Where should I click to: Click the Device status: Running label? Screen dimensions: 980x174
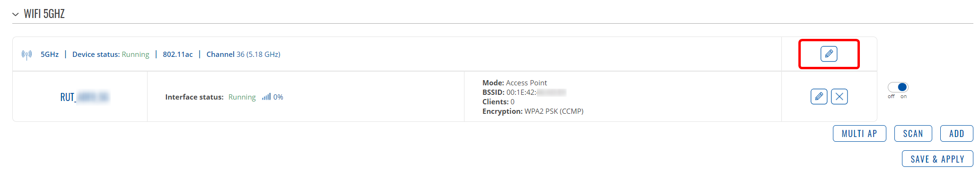tap(111, 55)
